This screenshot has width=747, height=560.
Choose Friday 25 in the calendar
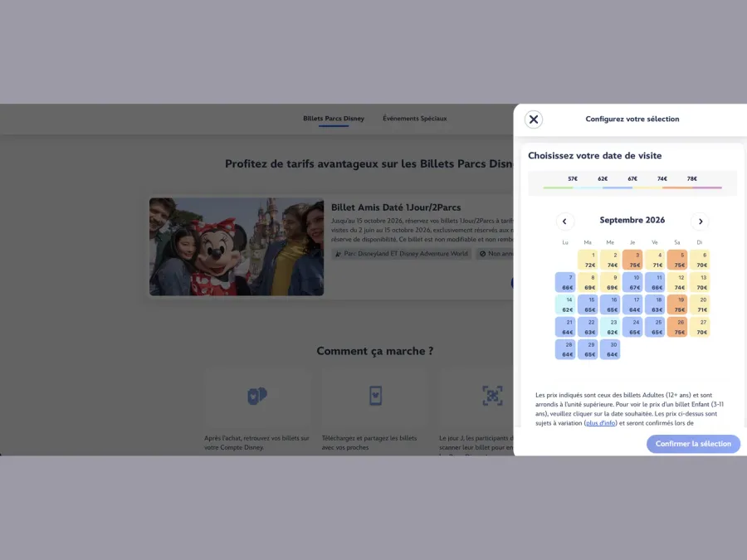[x=655, y=327]
